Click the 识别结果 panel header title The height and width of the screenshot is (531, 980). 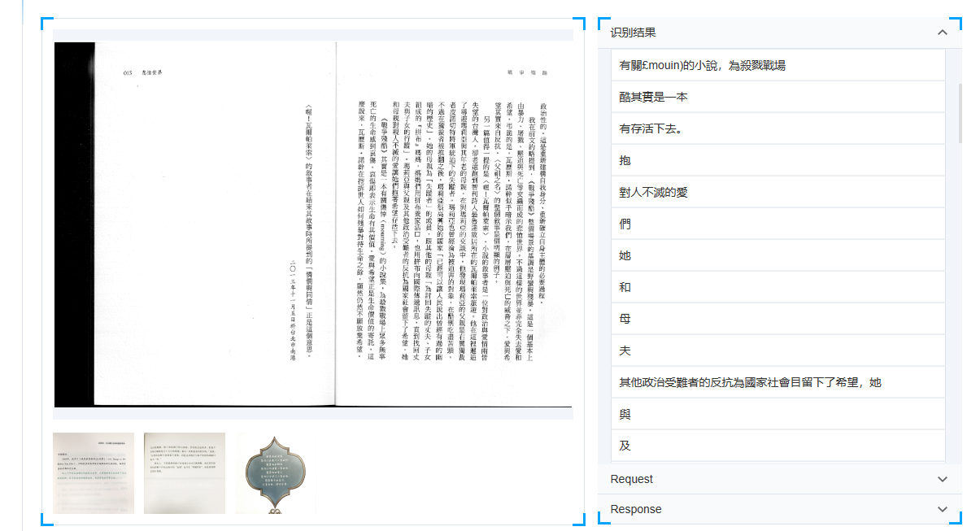pyautogui.click(x=634, y=33)
